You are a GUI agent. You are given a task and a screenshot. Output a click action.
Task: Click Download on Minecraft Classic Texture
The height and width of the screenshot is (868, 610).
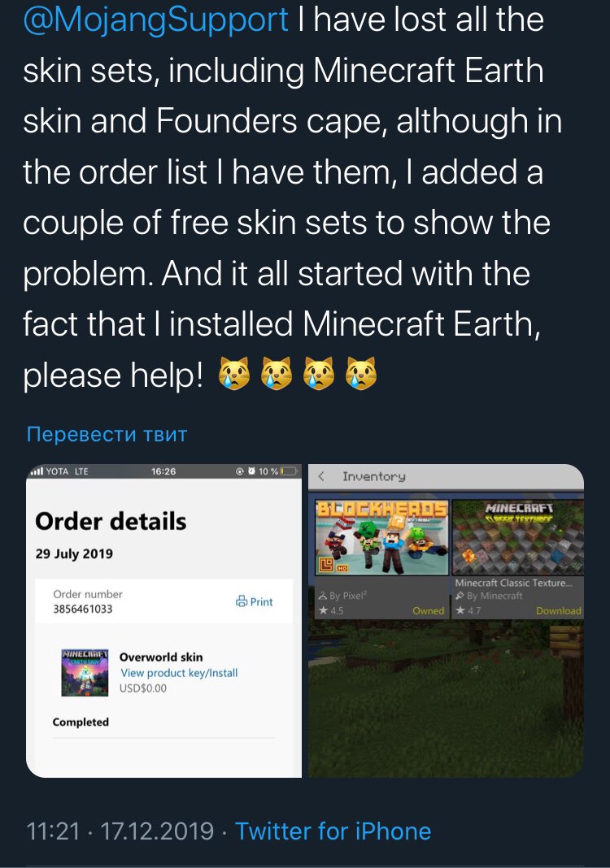tap(559, 610)
